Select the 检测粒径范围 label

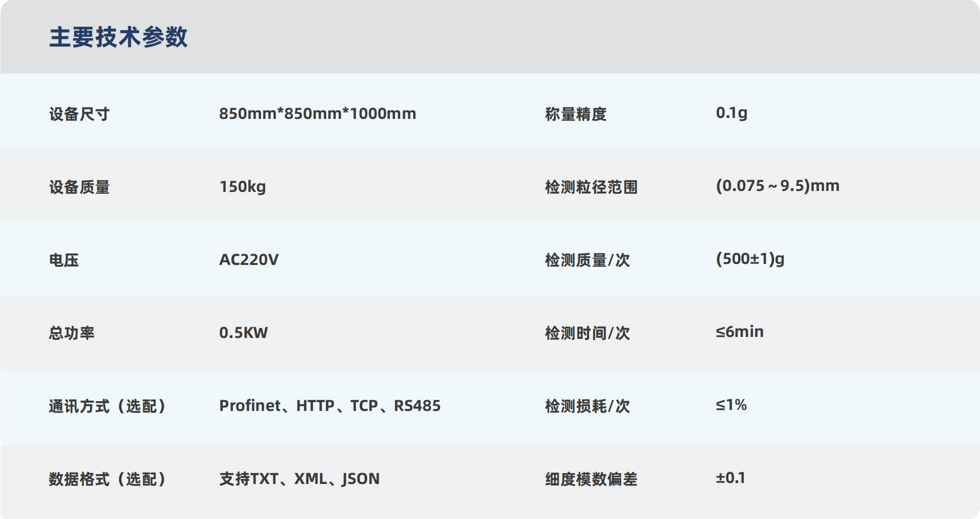point(591,187)
